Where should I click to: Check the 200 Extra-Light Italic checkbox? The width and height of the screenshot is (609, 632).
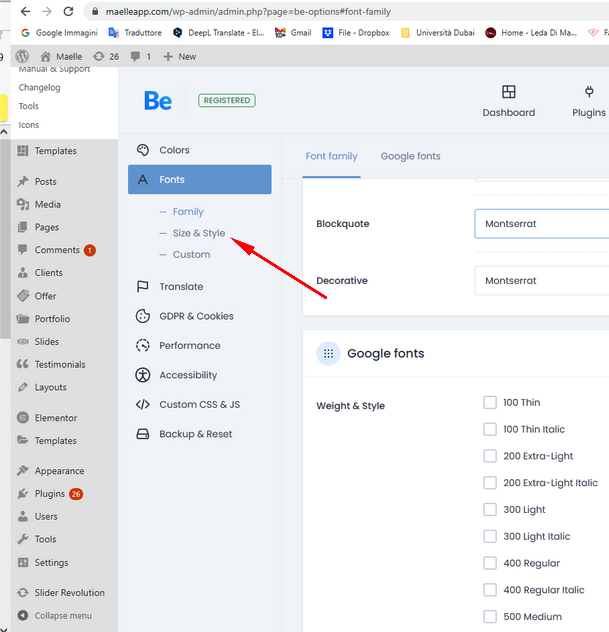click(490, 482)
